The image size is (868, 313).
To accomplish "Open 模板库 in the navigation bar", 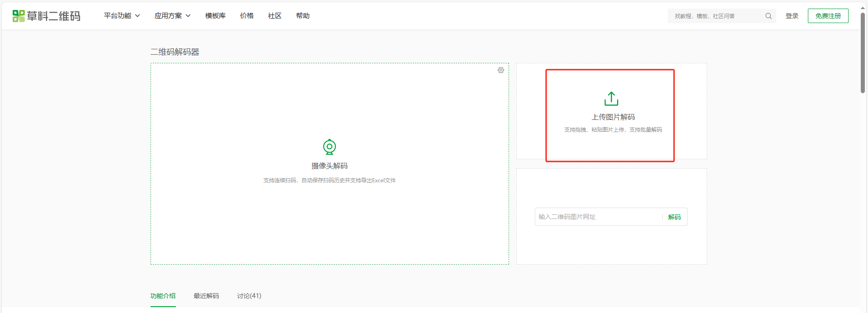I will pyautogui.click(x=215, y=16).
